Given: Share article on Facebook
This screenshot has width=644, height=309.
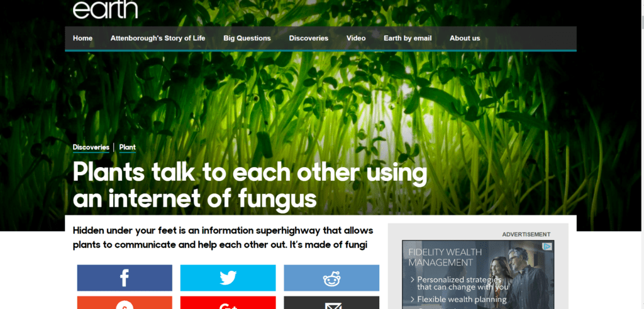Looking at the screenshot, I should pyautogui.click(x=125, y=278).
